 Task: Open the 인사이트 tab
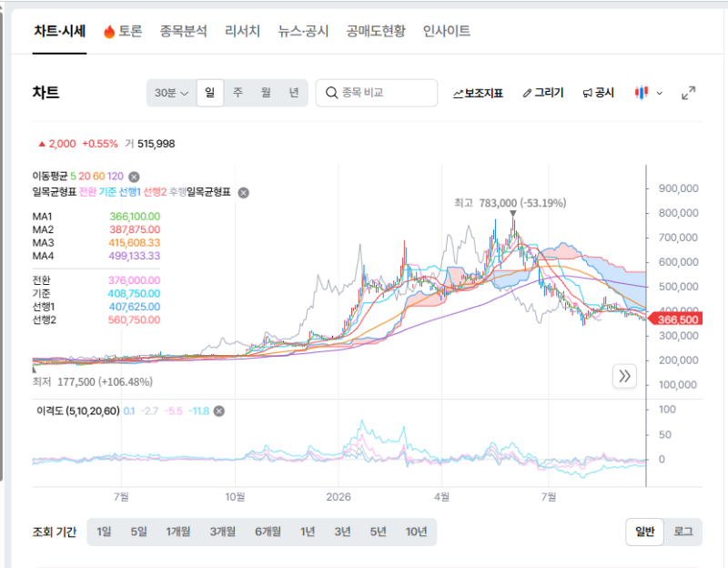tap(447, 31)
